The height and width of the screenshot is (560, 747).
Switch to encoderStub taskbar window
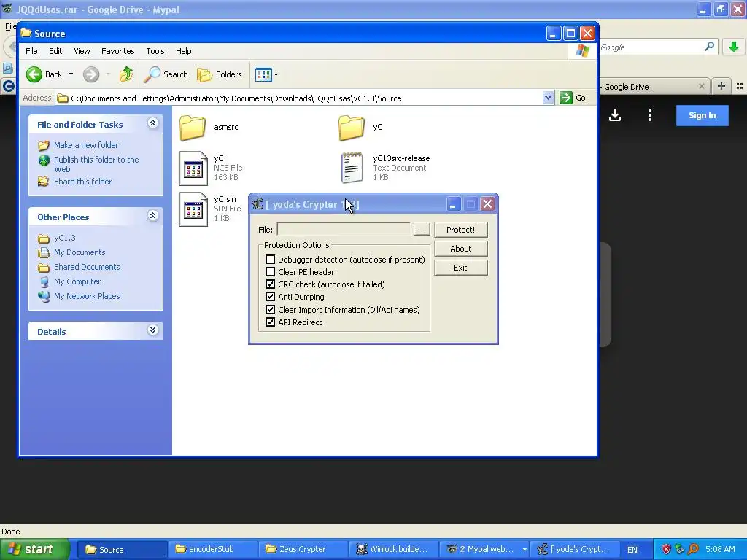pos(212,549)
